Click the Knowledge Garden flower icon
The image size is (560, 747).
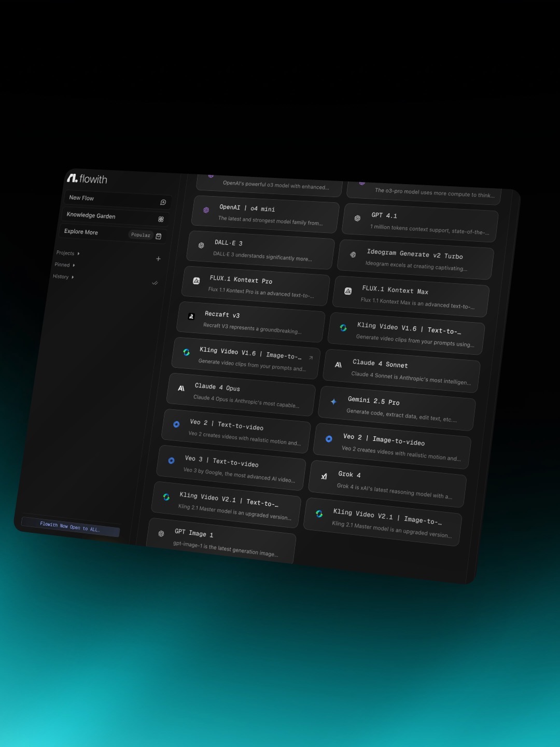(161, 219)
